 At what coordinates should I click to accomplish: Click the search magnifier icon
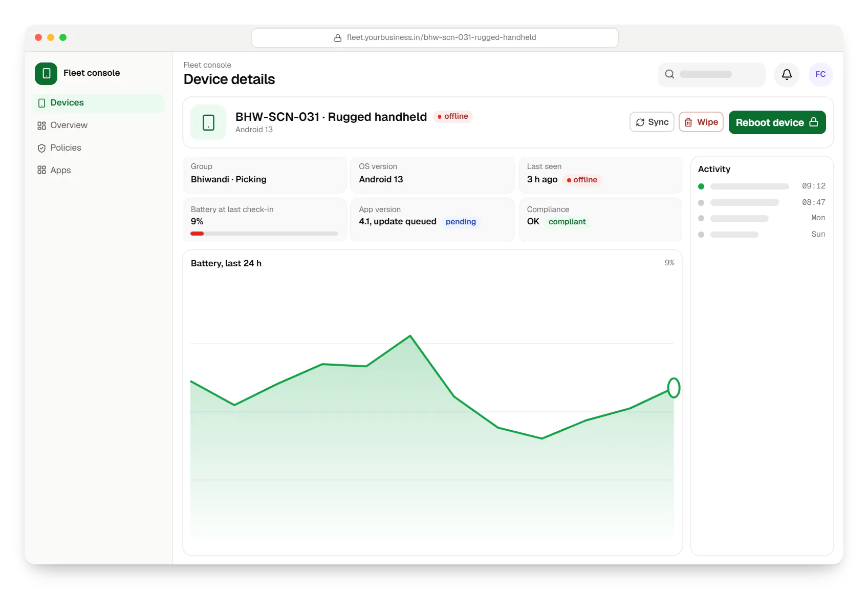click(669, 74)
